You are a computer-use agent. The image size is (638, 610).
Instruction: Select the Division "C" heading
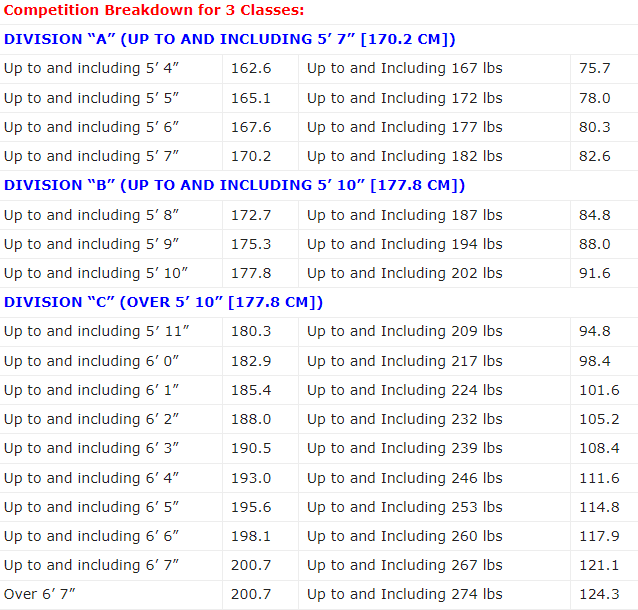click(163, 302)
